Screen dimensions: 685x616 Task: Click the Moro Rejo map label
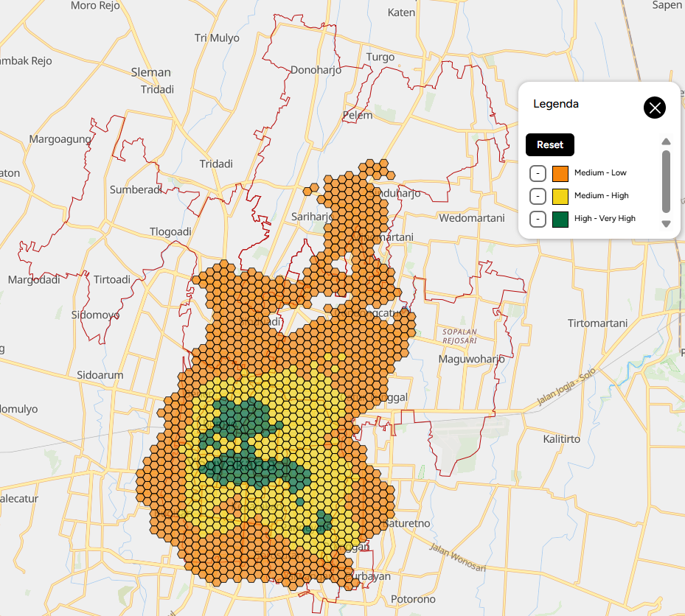point(95,6)
